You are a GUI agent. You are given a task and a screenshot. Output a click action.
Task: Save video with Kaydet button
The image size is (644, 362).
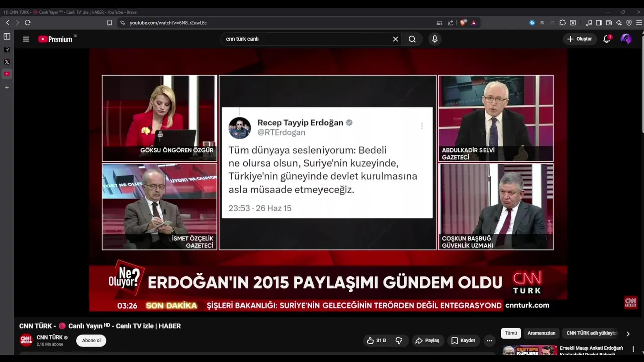point(463,340)
